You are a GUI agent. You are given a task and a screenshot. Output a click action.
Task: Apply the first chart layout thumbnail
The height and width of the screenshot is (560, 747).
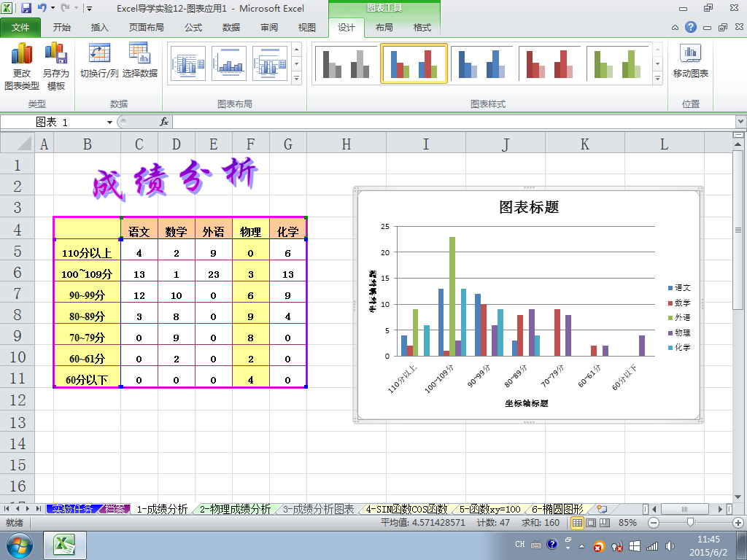coord(188,63)
